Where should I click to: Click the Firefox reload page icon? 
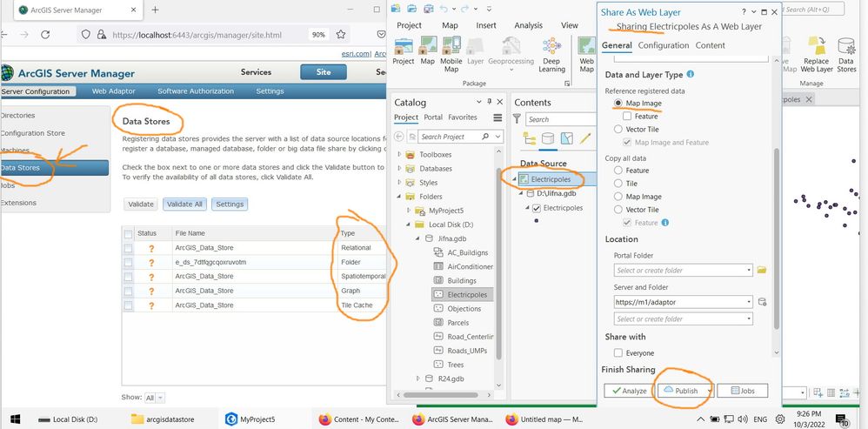(45, 34)
